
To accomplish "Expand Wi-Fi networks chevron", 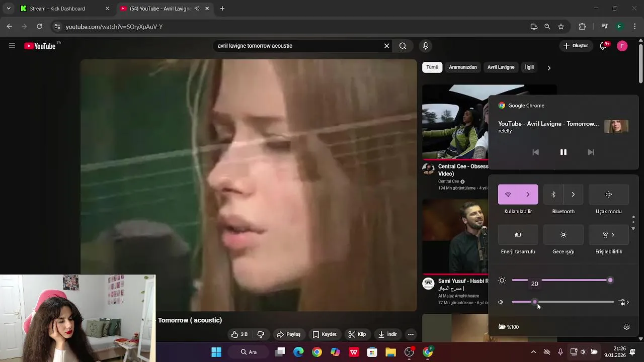I will point(528,195).
